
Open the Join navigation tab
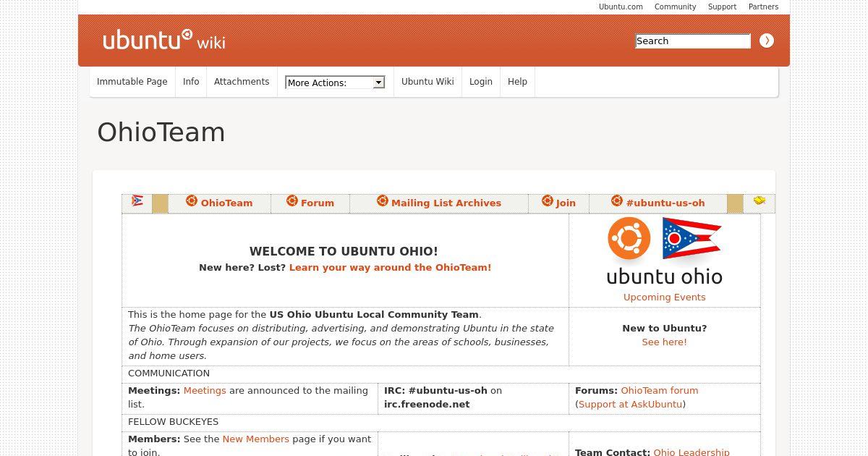[566, 203]
